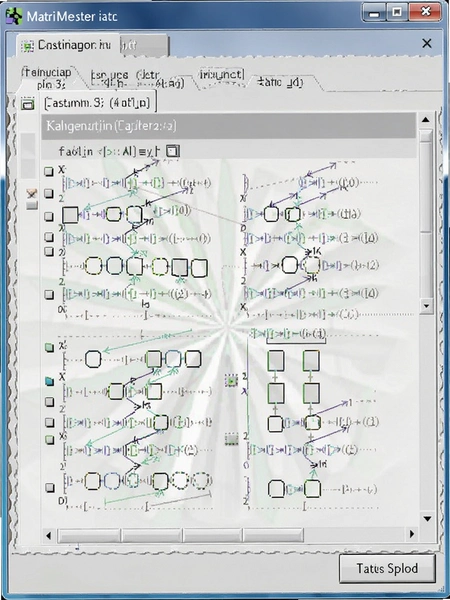Check the bottom-most checkbox in the left column
Image resolution: width=450 pixels, height=600 pixels.
[x=49, y=488]
